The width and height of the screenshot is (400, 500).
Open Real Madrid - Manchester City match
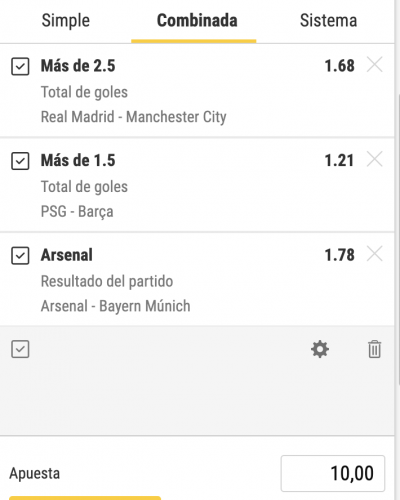tap(133, 117)
